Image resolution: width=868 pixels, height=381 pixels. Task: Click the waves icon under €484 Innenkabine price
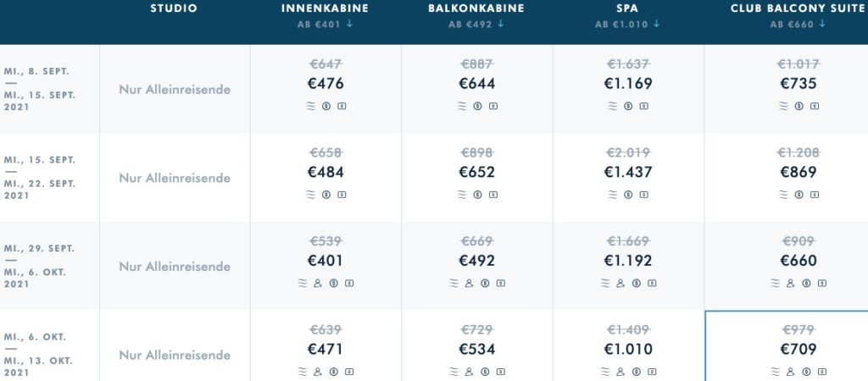pos(310,195)
